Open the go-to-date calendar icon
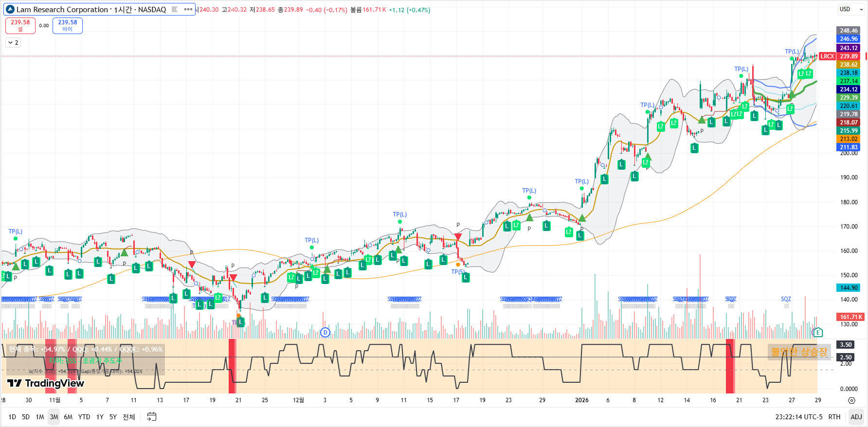 coord(152,417)
